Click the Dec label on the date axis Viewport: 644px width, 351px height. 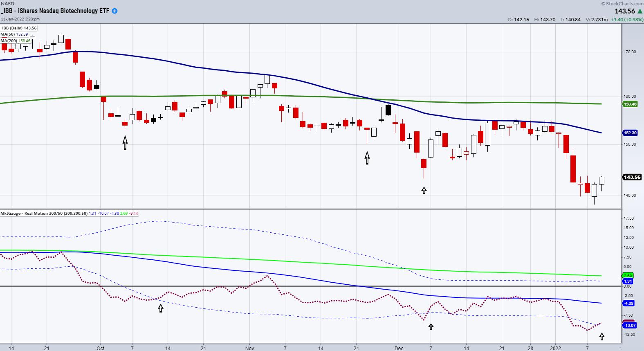tap(399, 349)
